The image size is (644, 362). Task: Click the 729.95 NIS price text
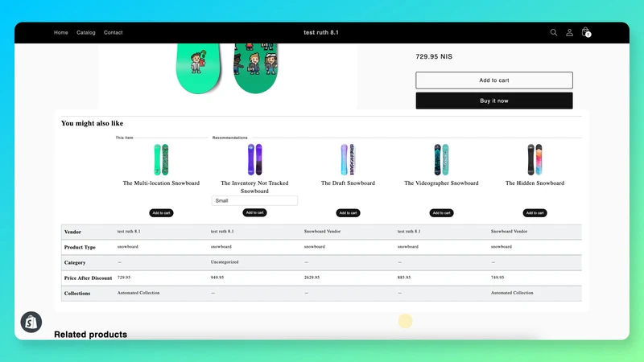point(434,56)
